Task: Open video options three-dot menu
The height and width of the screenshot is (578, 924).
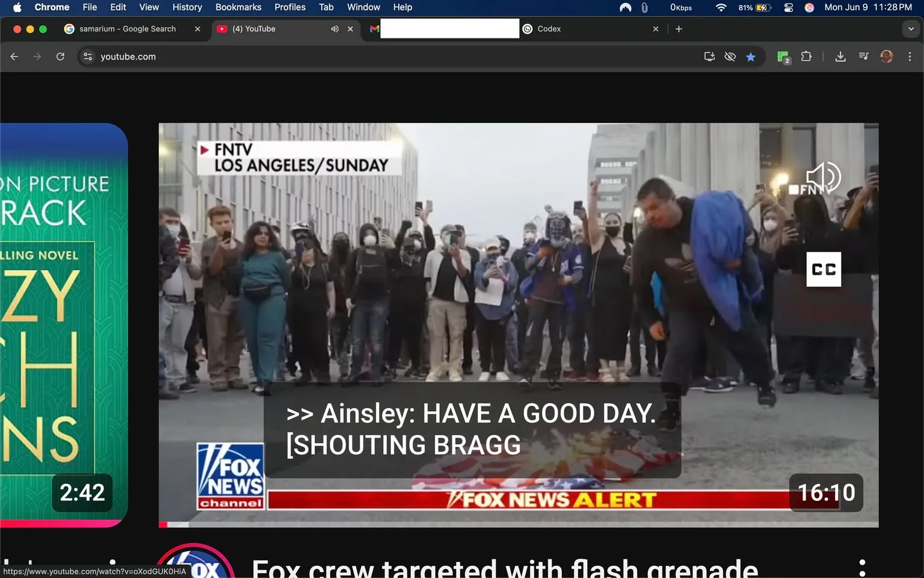Action: click(x=862, y=568)
